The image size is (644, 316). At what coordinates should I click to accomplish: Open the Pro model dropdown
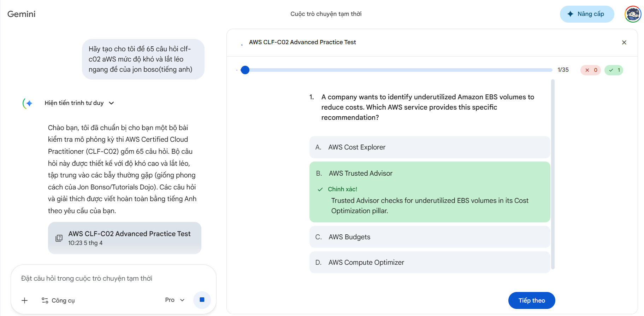175,300
